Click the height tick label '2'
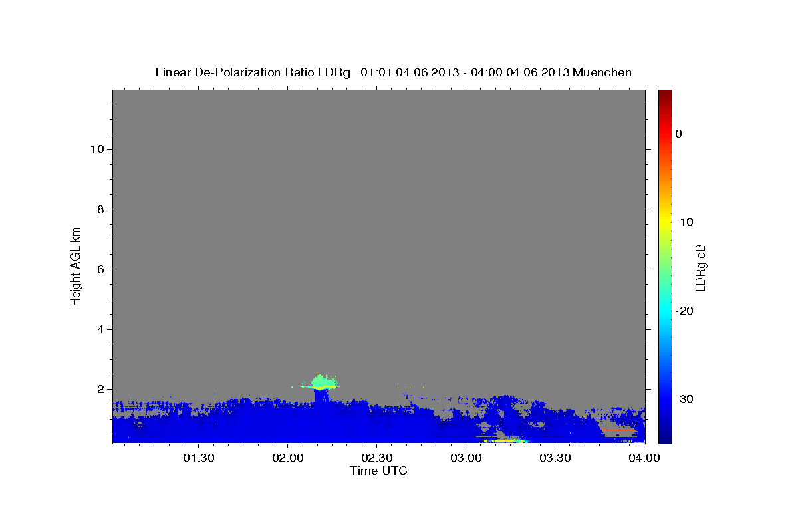The height and width of the screenshot is (532, 798). (99, 389)
